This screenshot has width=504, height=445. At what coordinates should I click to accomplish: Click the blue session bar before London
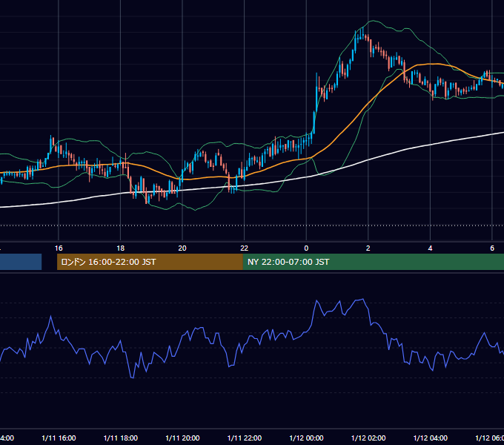21,262
